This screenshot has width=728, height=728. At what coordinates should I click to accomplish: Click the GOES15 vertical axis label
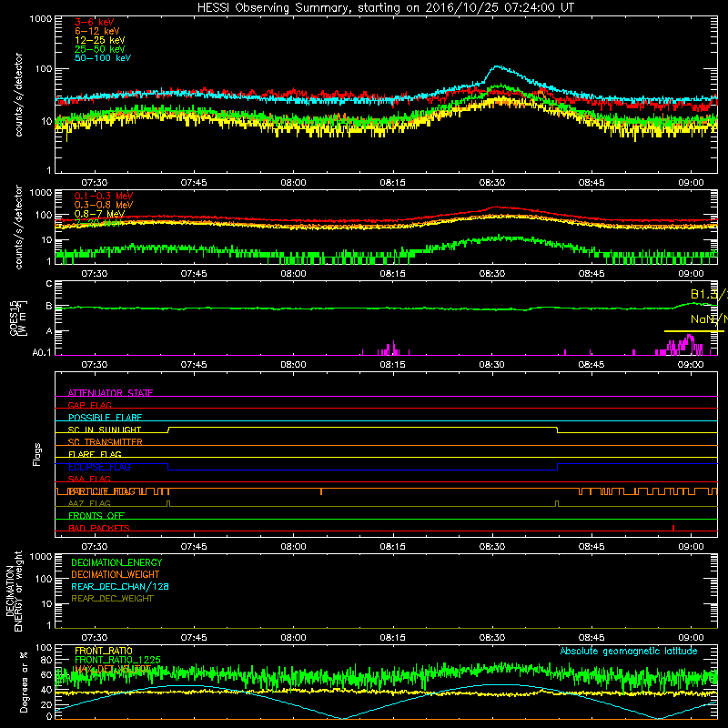click(x=17, y=318)
